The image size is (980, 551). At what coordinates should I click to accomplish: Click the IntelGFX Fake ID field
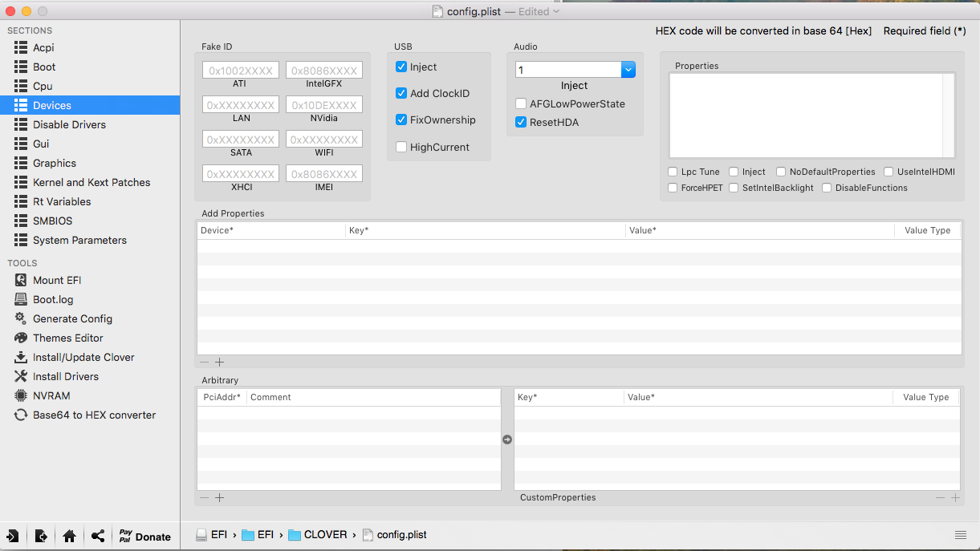[x=324, y=70]
